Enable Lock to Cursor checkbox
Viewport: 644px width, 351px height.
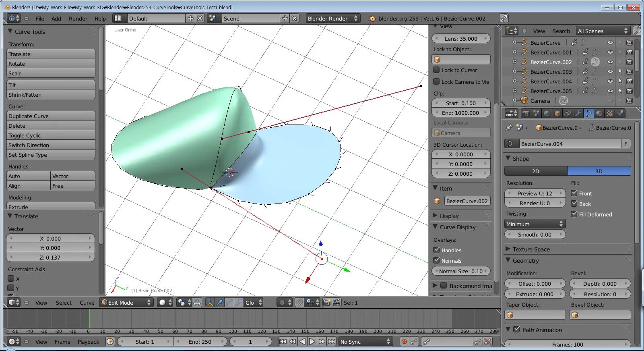point(436,70)
